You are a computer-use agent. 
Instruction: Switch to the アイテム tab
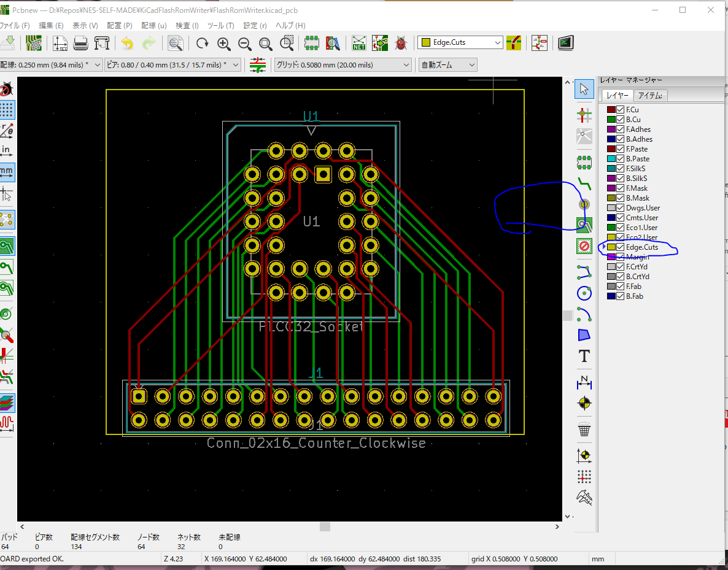pyautogui.click(x=650, y=96)
